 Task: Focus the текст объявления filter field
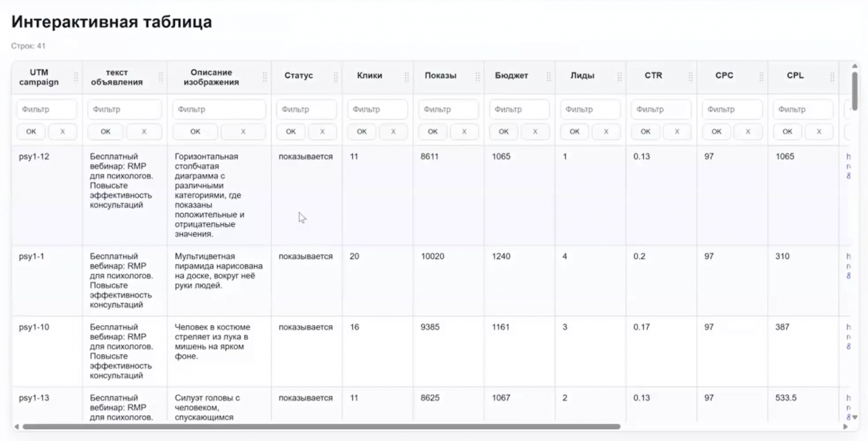[x=125, y=110]
